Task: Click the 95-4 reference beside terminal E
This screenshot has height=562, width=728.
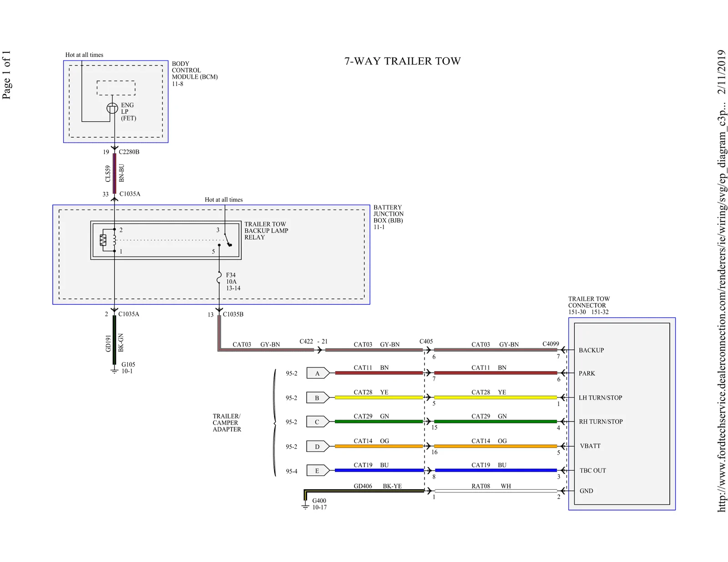Action: coord(292,471)
